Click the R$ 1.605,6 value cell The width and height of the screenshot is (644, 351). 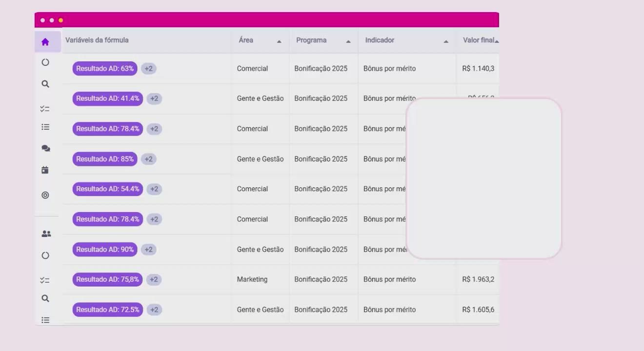coord(478,310)
